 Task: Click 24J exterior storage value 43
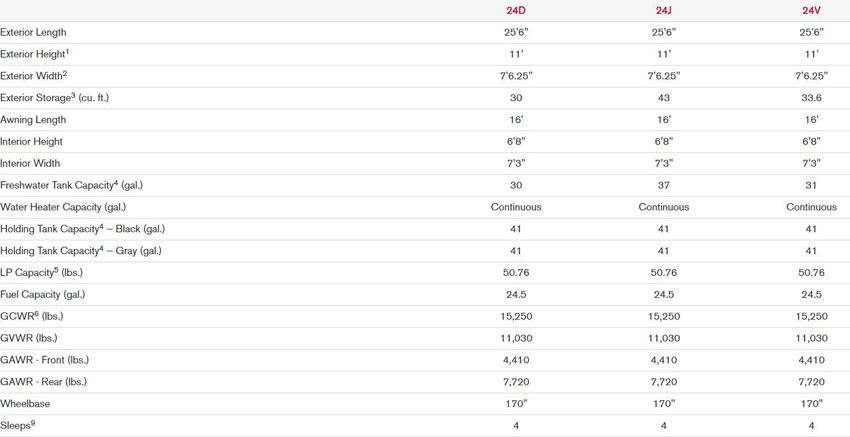tap(664, 98)
